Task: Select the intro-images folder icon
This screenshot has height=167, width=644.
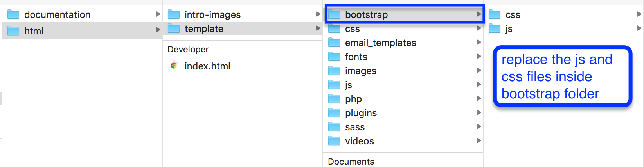Action: coord(174,15)
